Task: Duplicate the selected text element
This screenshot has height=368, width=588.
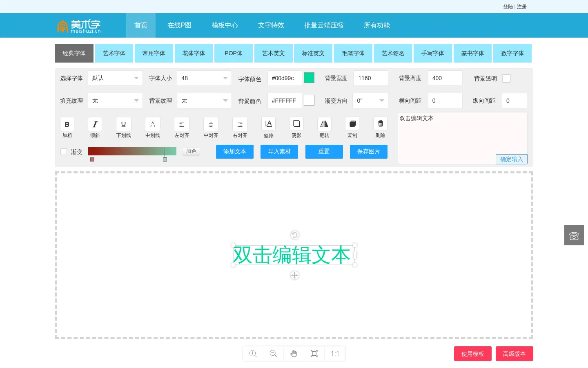Action: [352, 124]
